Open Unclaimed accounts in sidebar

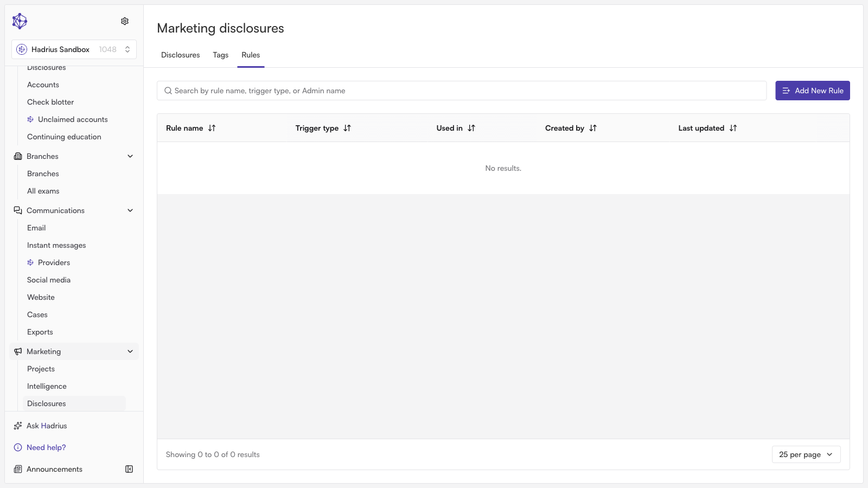pos(73,119)
